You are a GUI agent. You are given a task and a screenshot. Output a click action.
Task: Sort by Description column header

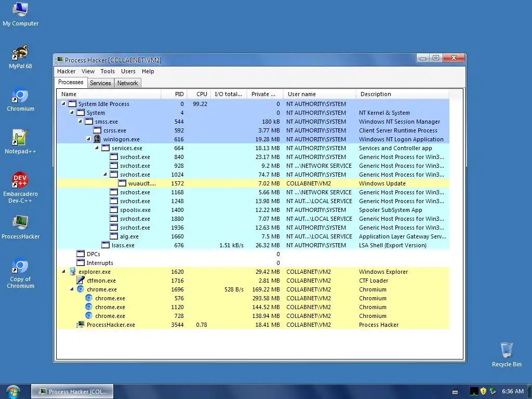[403, 94]
